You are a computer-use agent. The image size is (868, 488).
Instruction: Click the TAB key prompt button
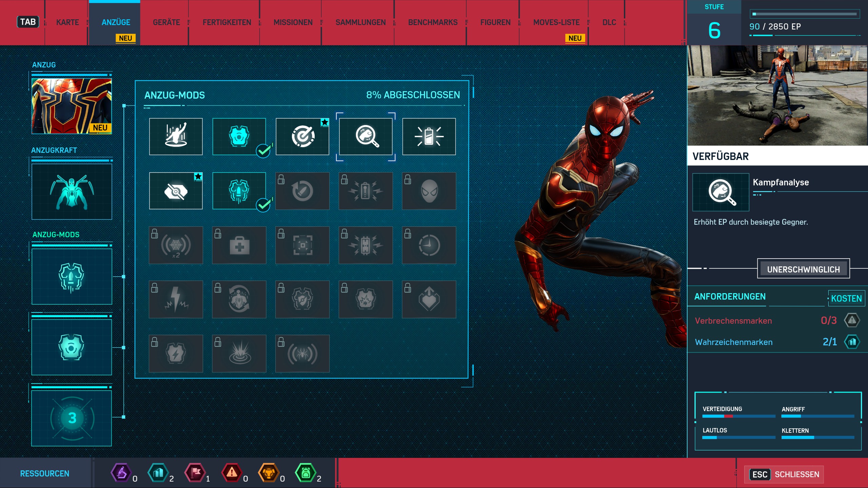pyautogui.click(x=28, y=22)
